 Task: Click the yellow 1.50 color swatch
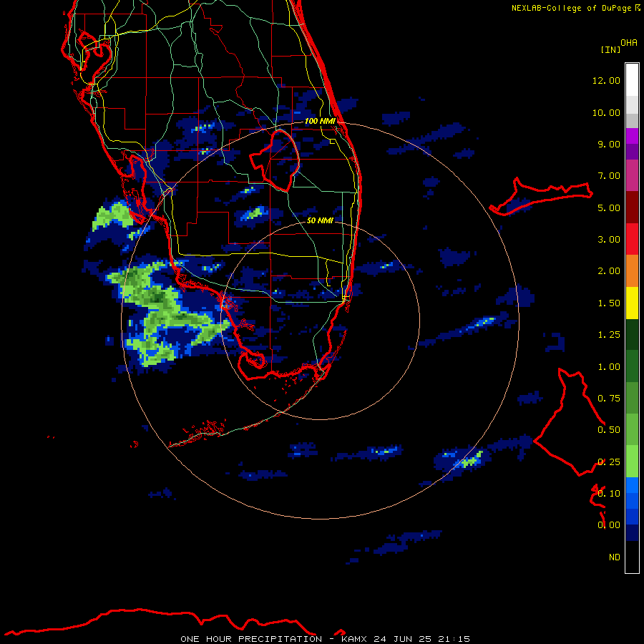(x=632, y=303)
